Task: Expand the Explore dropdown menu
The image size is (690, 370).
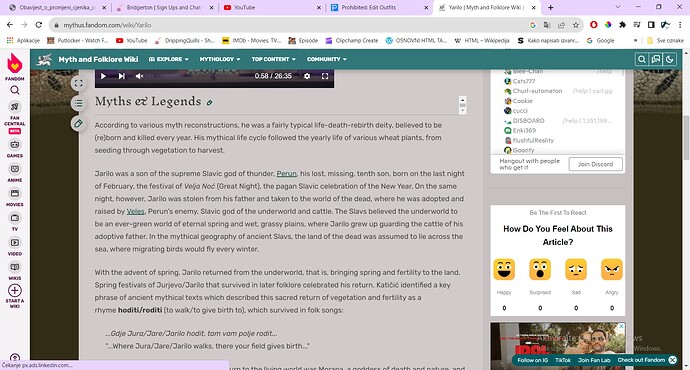Action: click(169, 59)
